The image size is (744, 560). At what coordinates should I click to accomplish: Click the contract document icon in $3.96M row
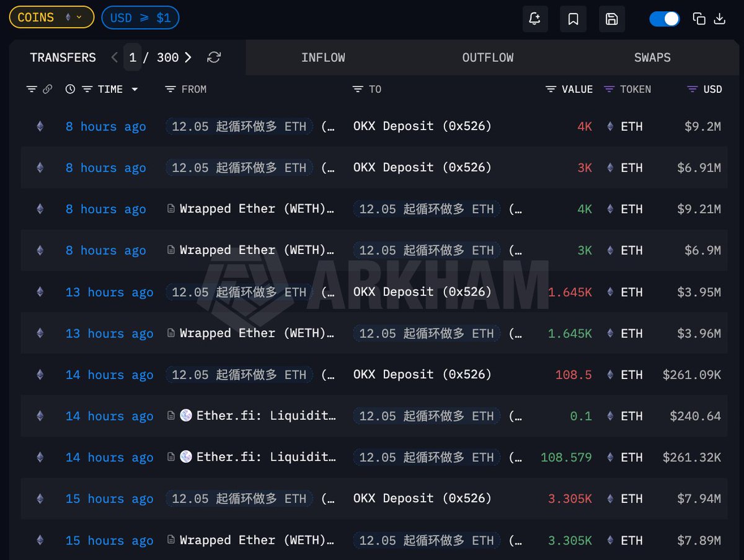[x=171, y=333]
